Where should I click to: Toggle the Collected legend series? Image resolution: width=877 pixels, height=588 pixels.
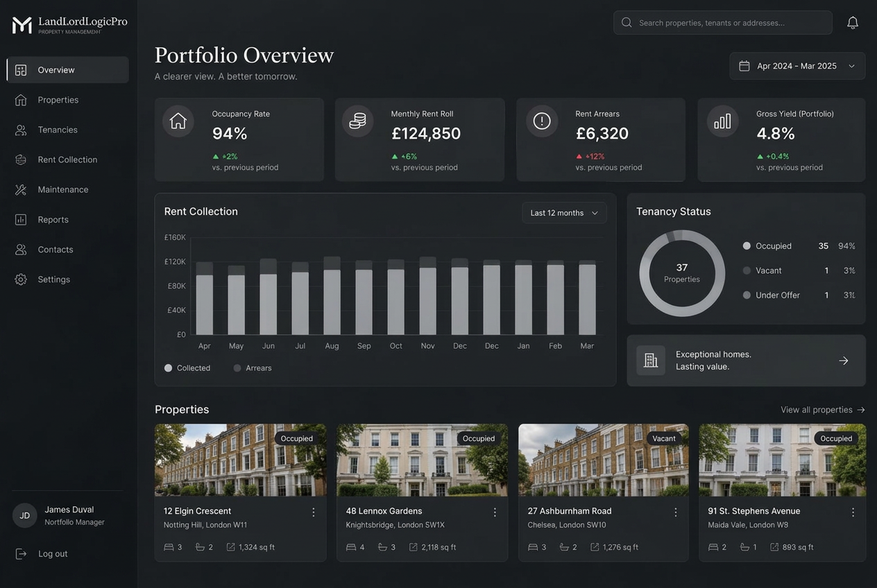tap(187, 368)
